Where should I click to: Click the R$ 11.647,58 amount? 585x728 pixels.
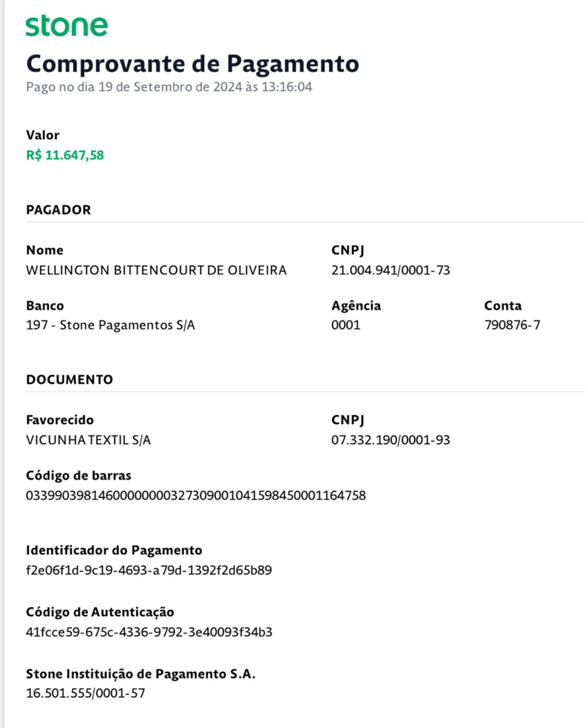click(x=65, y=155)
